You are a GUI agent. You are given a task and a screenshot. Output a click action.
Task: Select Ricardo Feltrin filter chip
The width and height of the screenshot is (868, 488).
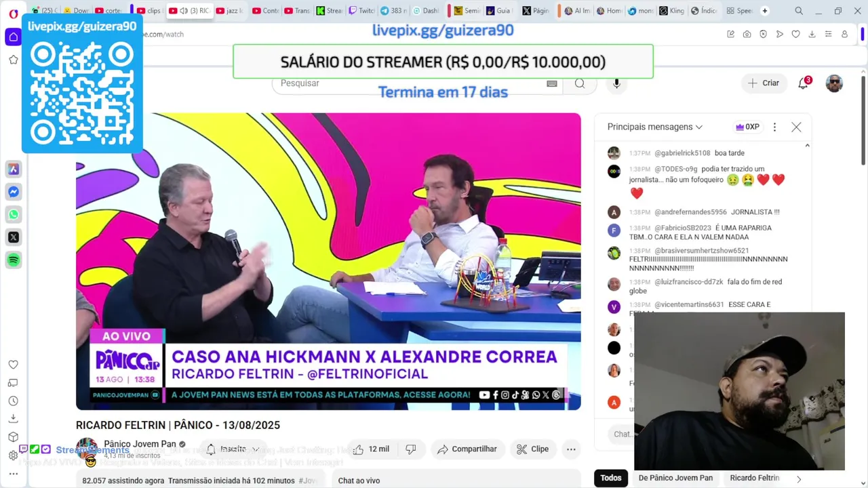click(x=754, y=478)
